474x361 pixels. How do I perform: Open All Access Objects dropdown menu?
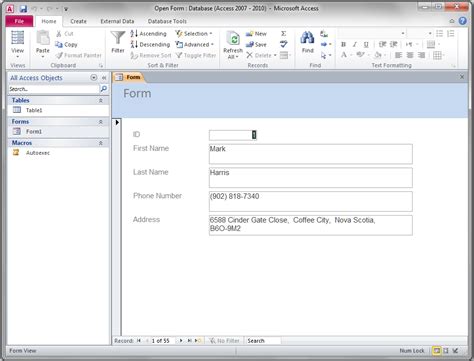94,78
